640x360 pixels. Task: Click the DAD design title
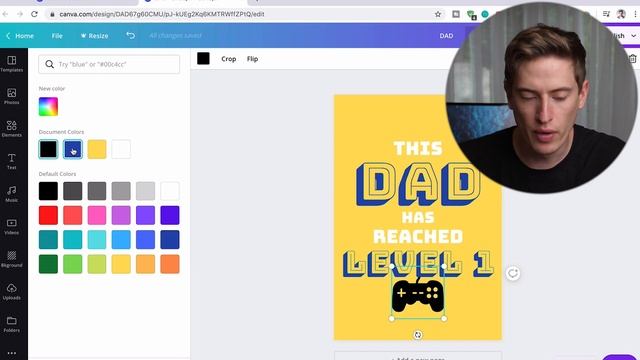(x=446, y=36)
